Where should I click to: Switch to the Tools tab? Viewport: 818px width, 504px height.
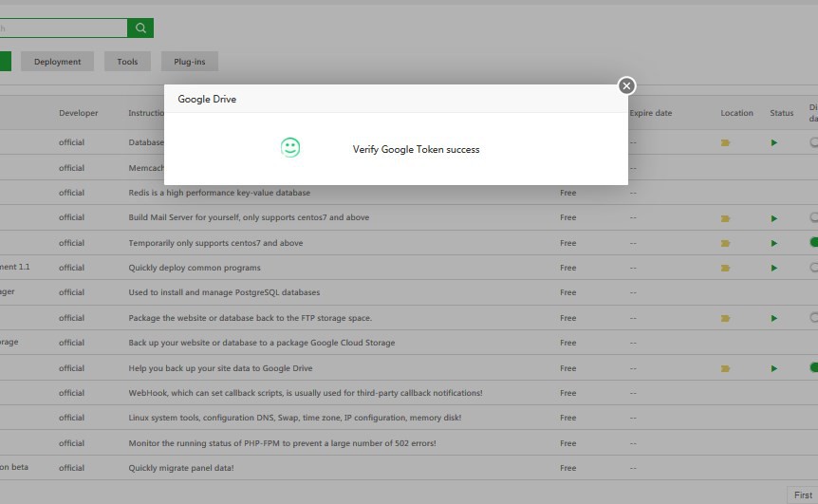coord(127,62)
